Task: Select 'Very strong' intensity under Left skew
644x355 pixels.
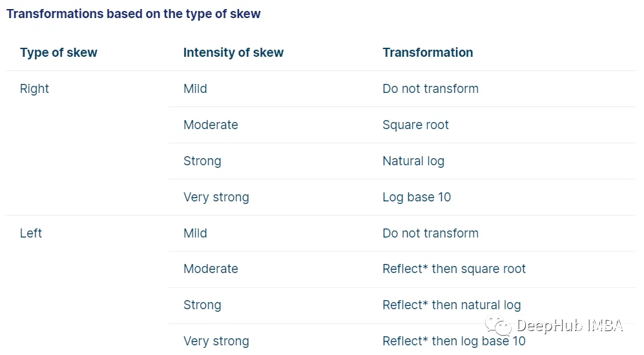Action: 216,341
